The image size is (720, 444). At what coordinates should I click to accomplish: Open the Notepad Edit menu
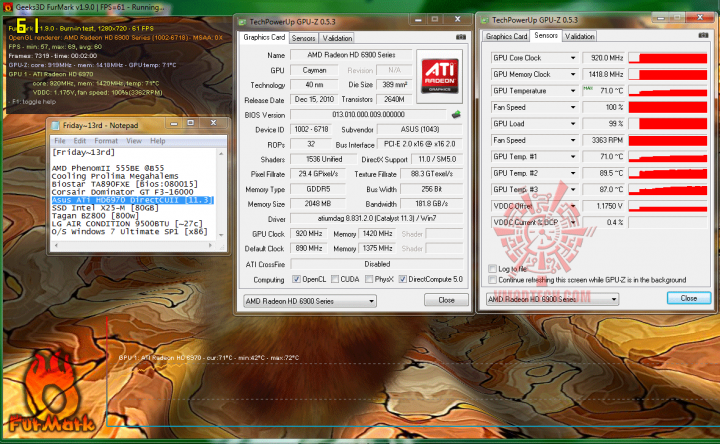pos(80,141)
